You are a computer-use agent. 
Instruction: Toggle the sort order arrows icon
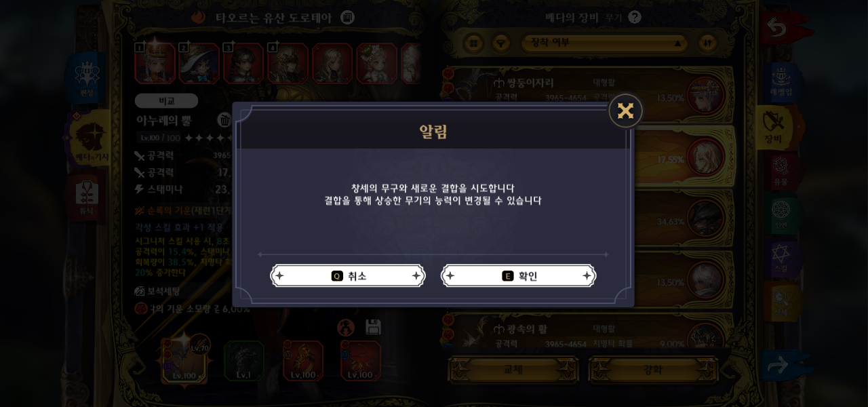point(707,43)
